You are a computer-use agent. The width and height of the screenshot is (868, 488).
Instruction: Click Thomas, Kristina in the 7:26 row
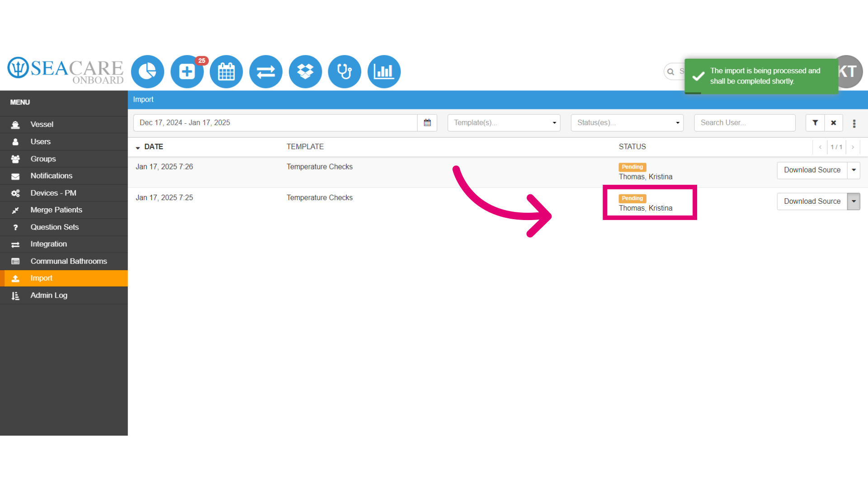tap(645, 177)
